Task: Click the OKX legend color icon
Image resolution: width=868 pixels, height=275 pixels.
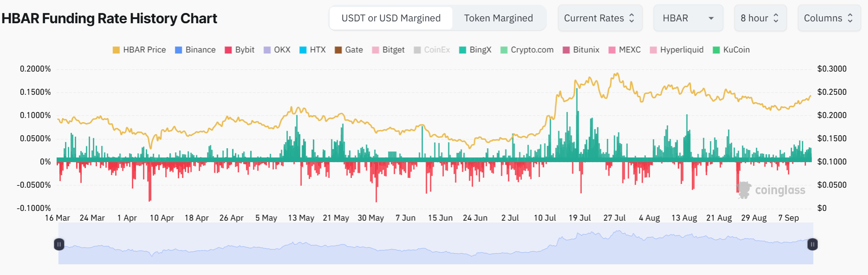Action: coord(267,50)
